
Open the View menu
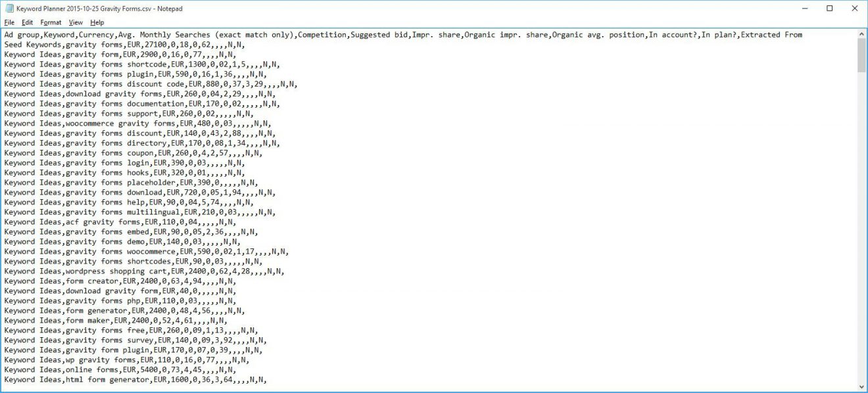point(76,22)
